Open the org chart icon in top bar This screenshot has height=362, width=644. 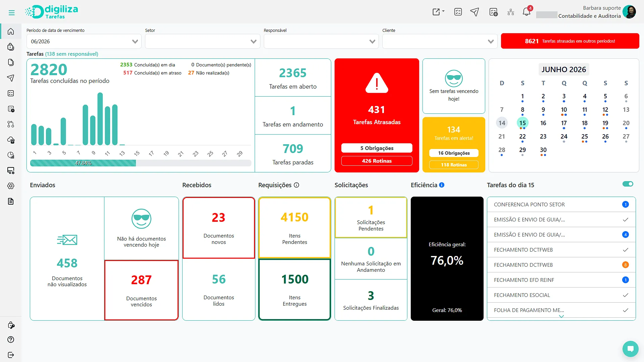[511, 12]
